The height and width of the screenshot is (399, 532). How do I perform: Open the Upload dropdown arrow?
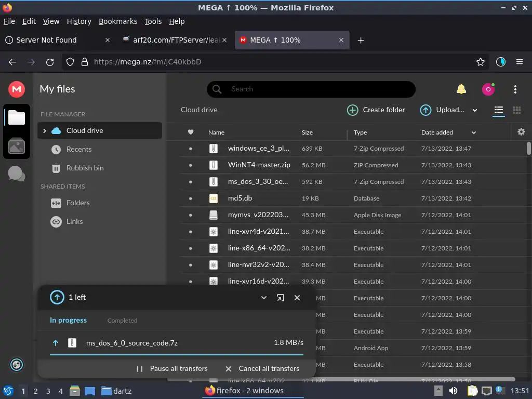click(475, 110)
